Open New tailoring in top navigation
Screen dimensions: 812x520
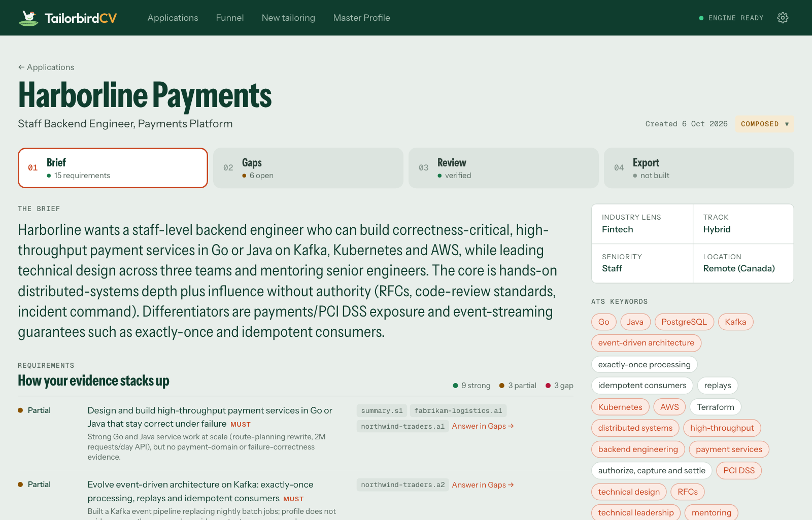288,18
